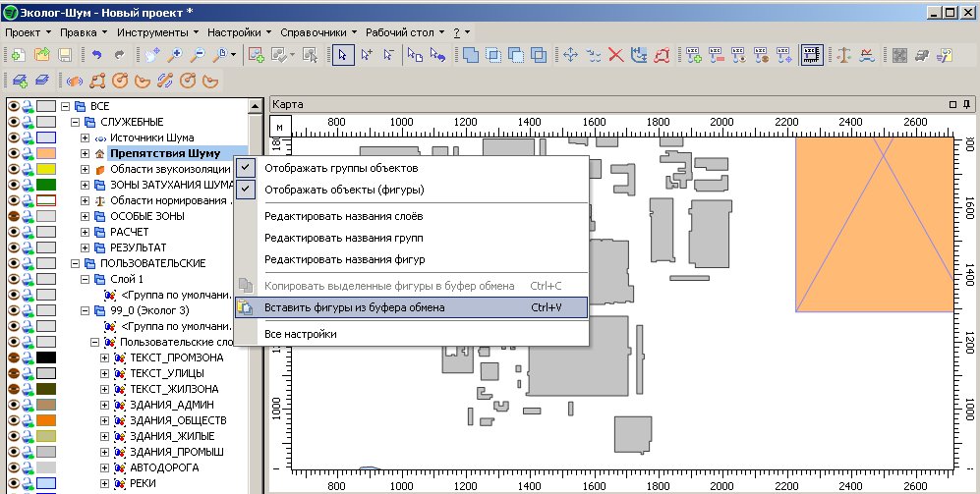Screen dimensions: 980x494
Task: Click the red X delete tool
Action: click(x=616, y=55)
